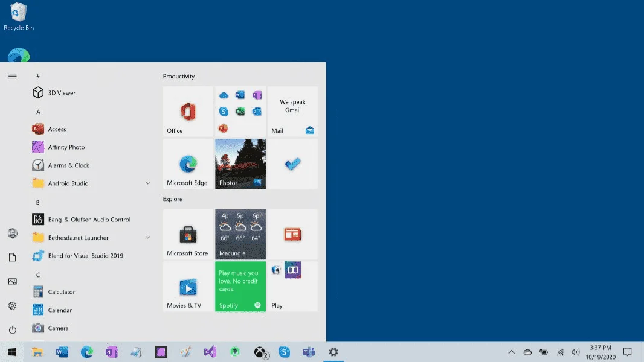Expand the Android Studio folder
The width and height of the screenshot is (644, 362).
pos(147,183)
